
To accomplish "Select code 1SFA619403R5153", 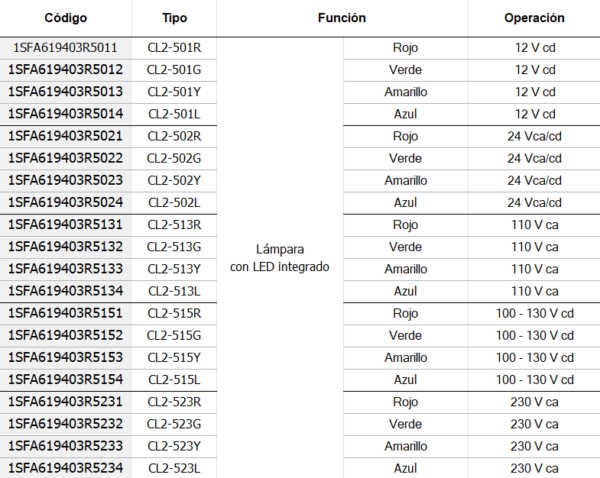I will (65, 357).
